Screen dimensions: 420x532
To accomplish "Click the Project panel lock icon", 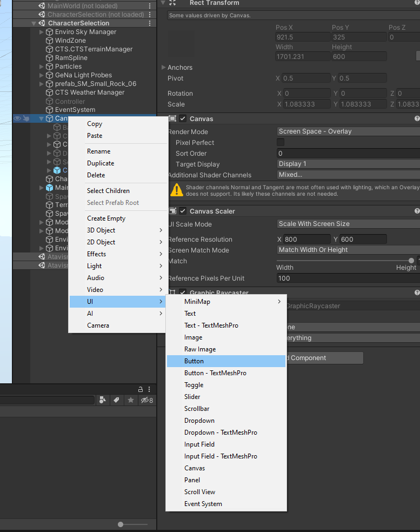I will (x=141, y=389).
